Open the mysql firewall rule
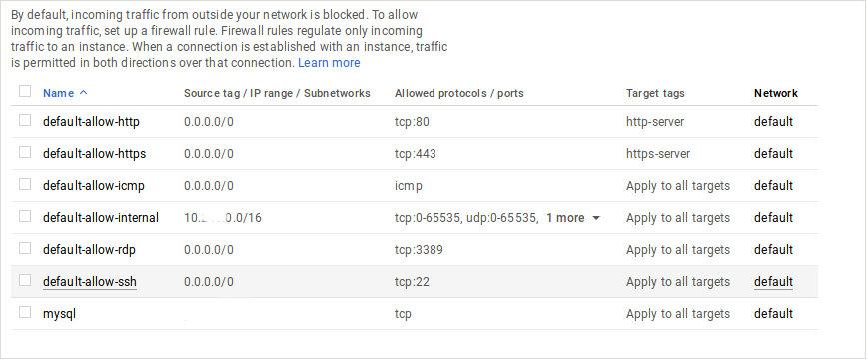 (59, 314)
